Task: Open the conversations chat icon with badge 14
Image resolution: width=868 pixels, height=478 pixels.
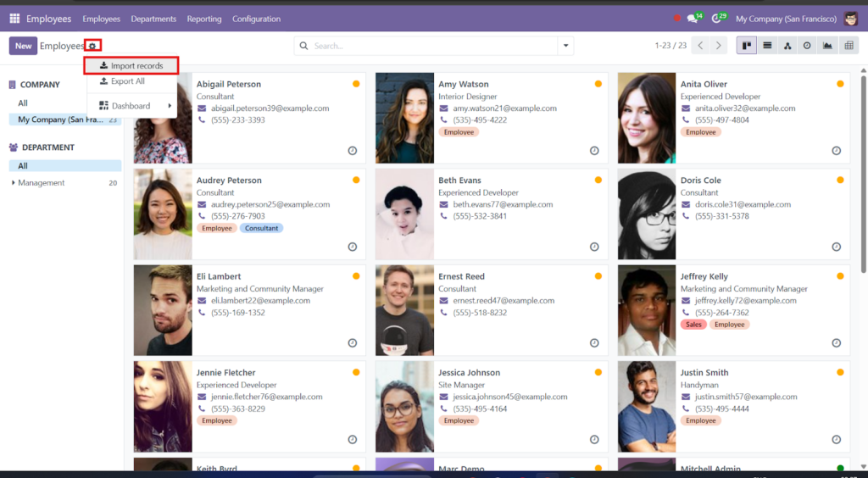Action: (692, 19)
